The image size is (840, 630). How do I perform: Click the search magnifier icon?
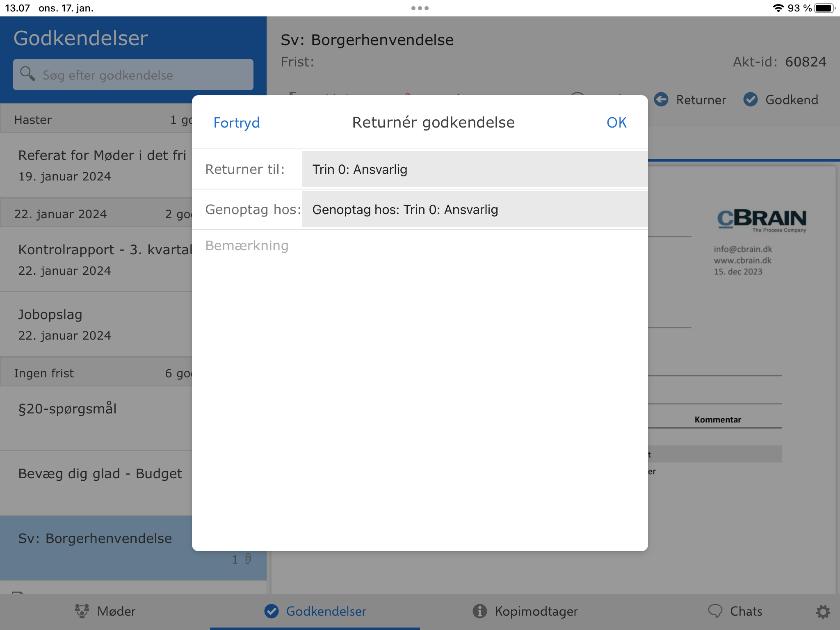click(27, 74)
